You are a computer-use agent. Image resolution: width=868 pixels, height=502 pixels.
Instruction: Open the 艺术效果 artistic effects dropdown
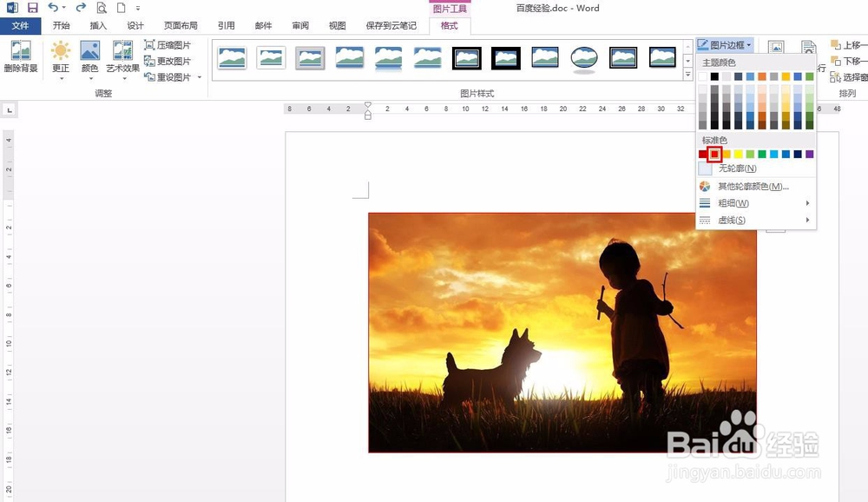(x=122, y=60)
